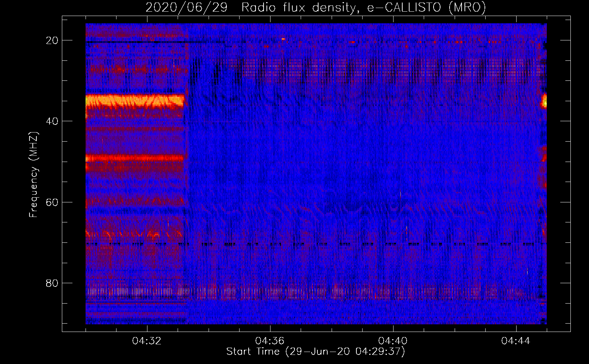Screen dimensions: 589x364
Task: Click the 60 frequency tick label
Action: click(52, 202)
